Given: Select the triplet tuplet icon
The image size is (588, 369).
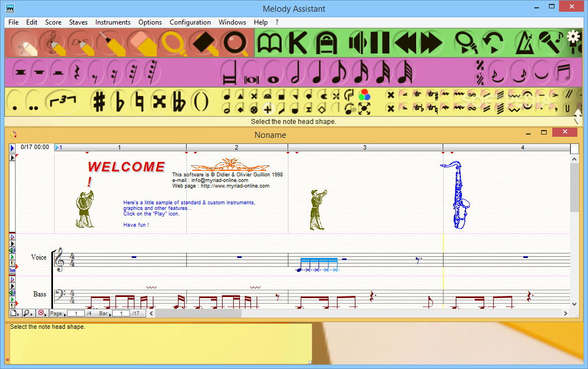Looking at the screenshot, I should 62,102.
